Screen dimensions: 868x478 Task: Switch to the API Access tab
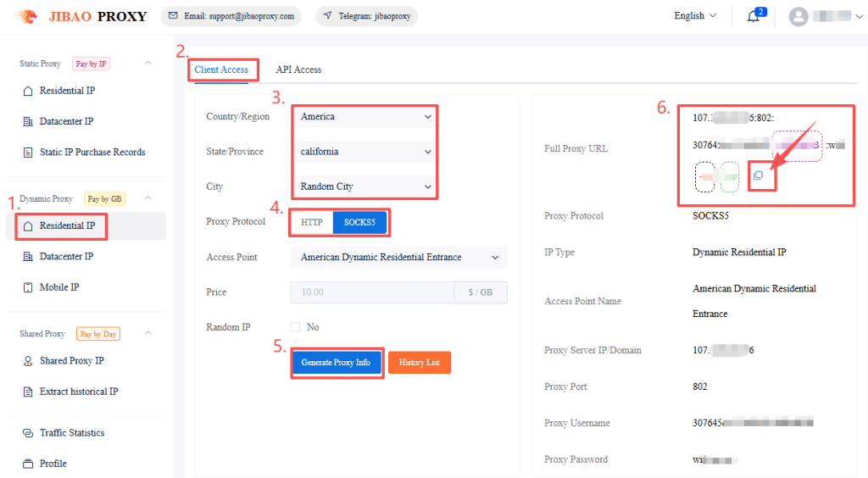[298, 69]
